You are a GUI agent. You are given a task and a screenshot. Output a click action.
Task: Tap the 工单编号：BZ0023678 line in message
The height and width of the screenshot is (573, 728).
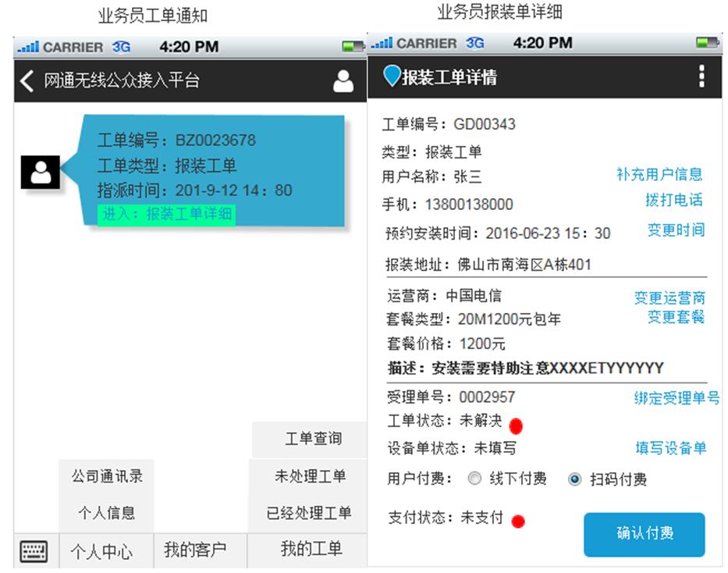(176, 141)
